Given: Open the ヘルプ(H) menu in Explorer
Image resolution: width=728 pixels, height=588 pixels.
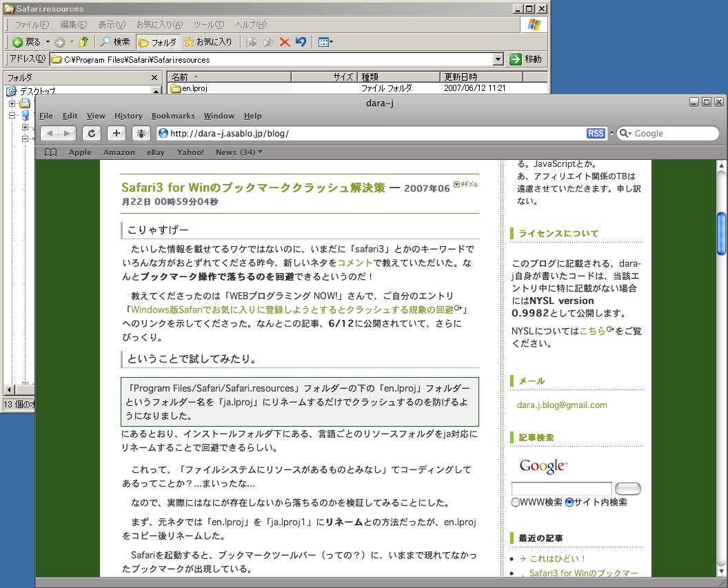Looking at the screenshot, I should [x=251, y=25].
